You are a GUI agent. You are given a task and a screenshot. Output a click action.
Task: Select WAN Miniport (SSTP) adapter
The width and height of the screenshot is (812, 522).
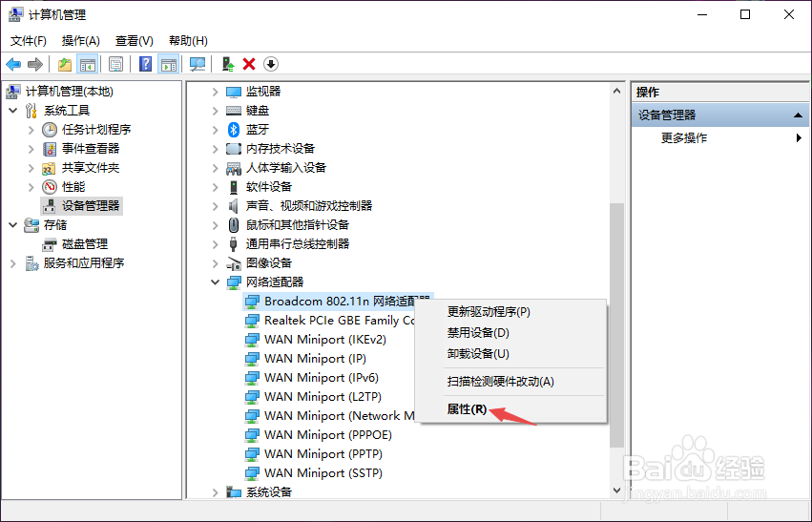[x=323, y=473]
